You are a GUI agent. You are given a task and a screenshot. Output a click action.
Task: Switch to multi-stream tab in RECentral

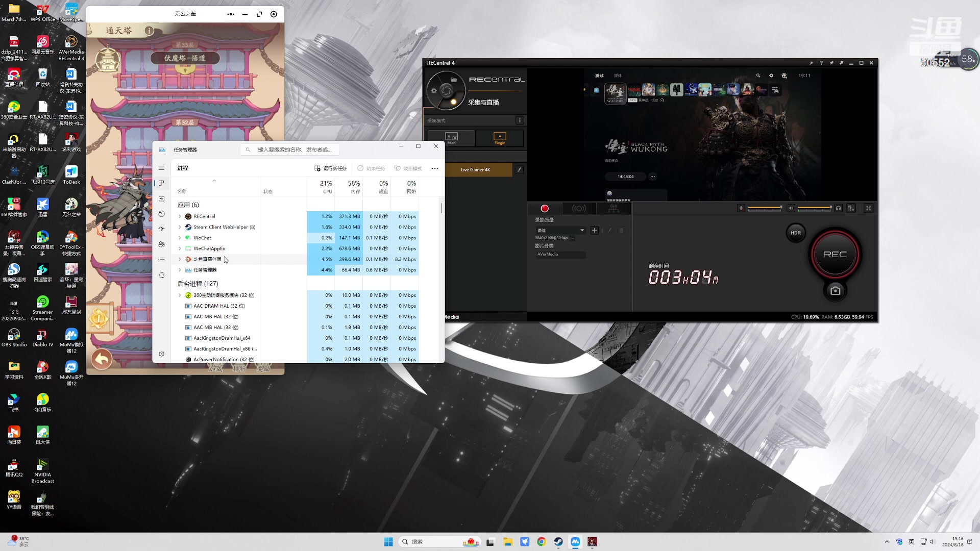pyautogui.click(x=614, y=208)
